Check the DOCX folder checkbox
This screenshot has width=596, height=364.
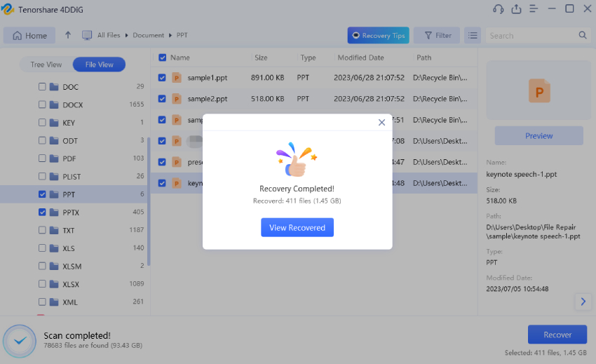(42, 105)
